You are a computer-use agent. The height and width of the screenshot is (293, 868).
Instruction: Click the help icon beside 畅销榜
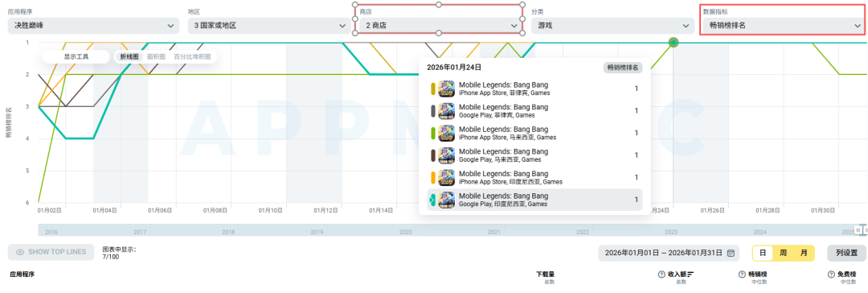pyautogui.click(x=743, y=274)
